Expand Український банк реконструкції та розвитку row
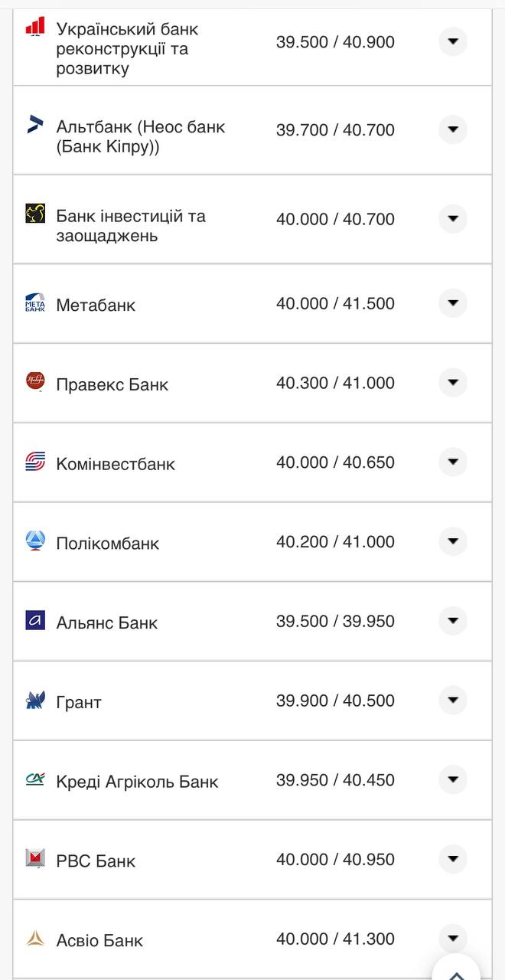This screenshot has width=505, height=980. 453,41
